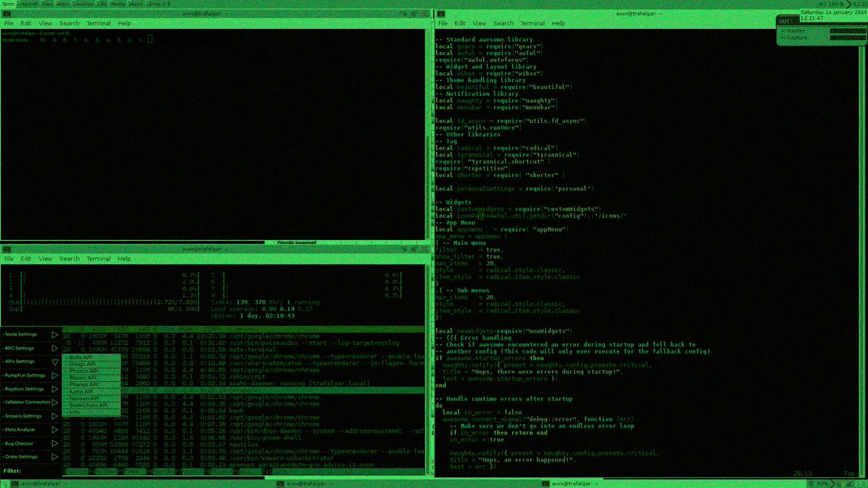Screen dimensions: 868x488
Task: Click the Rug Checker label
Action: [x=20, y=443]
